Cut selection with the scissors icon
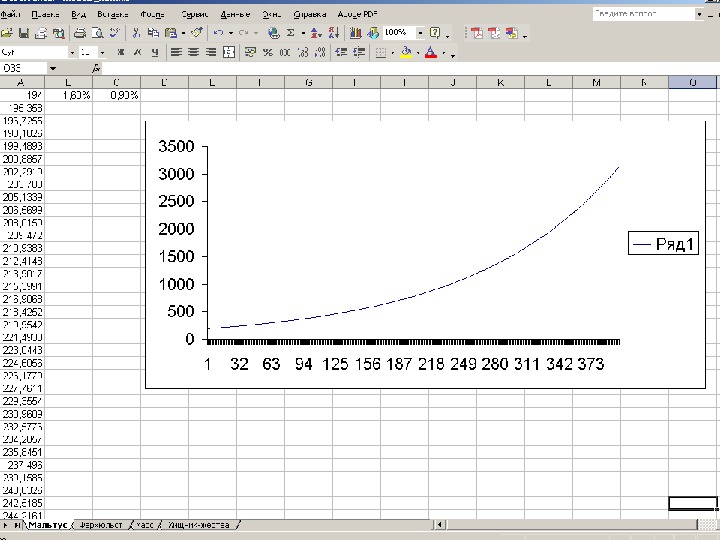720x540 pixels. click(x=135, y=33)
